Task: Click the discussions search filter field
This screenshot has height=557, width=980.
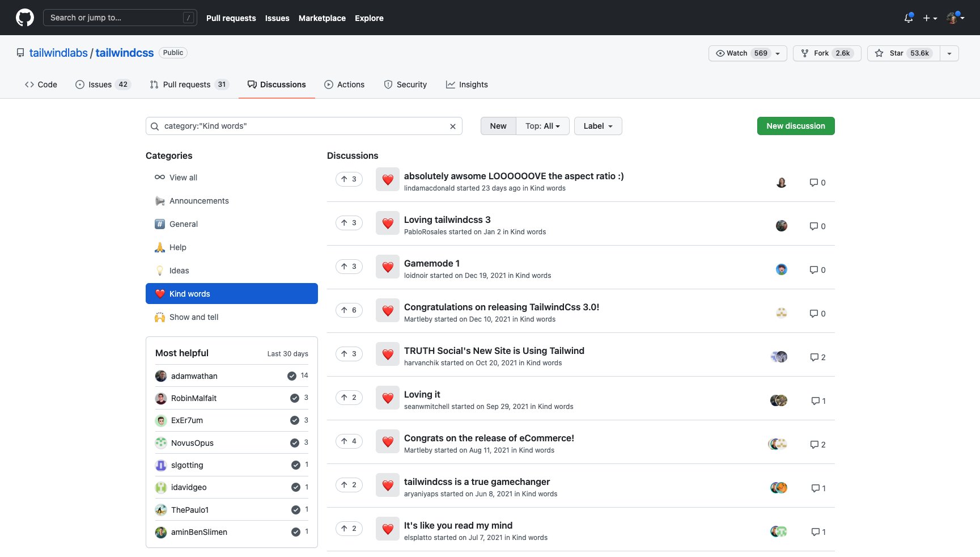Action: coord(304,126)
